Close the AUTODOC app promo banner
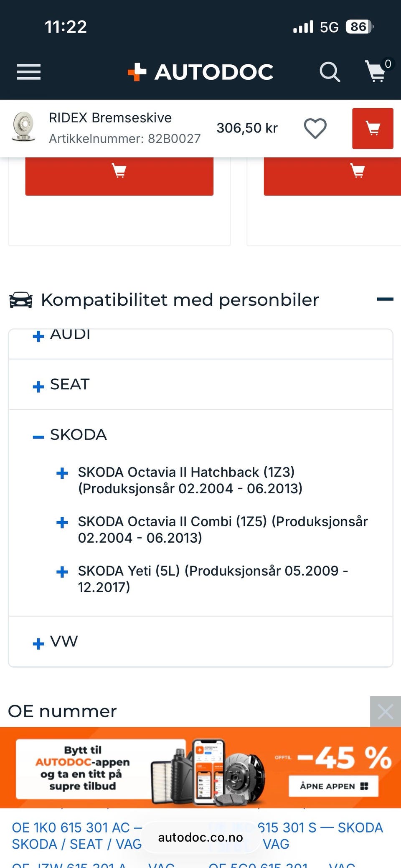 point(385,711)
